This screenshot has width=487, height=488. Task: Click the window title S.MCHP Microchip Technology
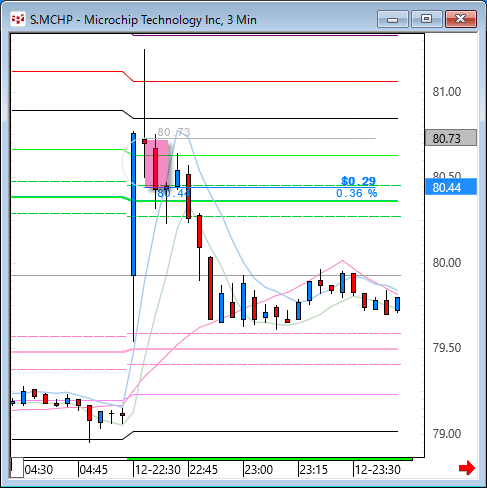tap(143, 20)
